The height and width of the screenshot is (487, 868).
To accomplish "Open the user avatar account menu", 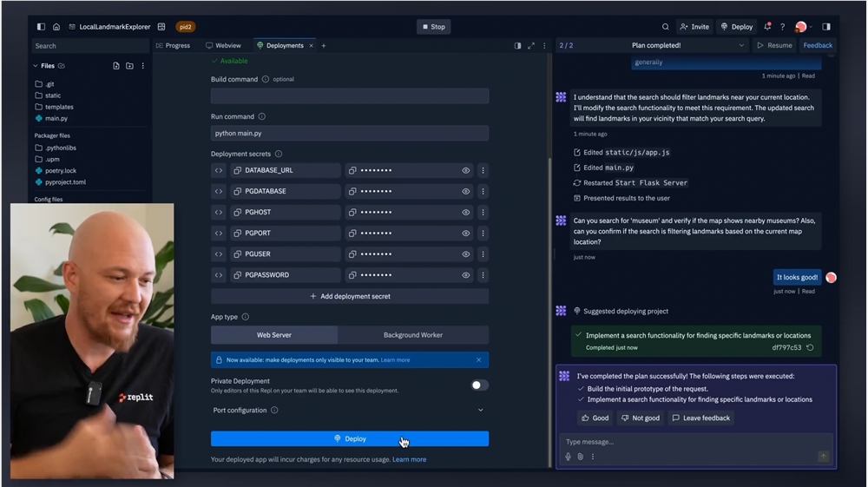I will click(x=801, y=27).
